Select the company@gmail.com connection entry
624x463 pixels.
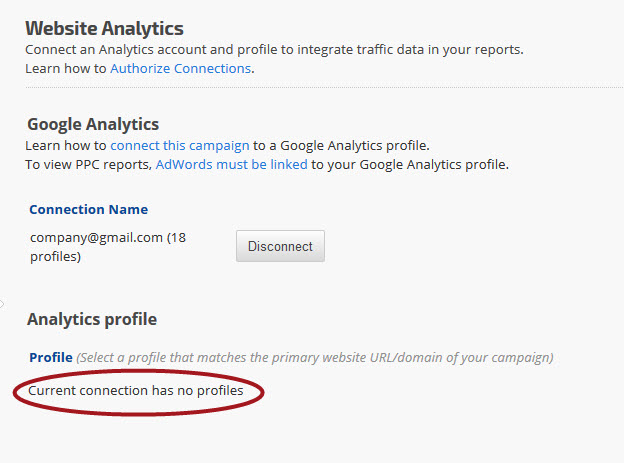pos(96,237)
